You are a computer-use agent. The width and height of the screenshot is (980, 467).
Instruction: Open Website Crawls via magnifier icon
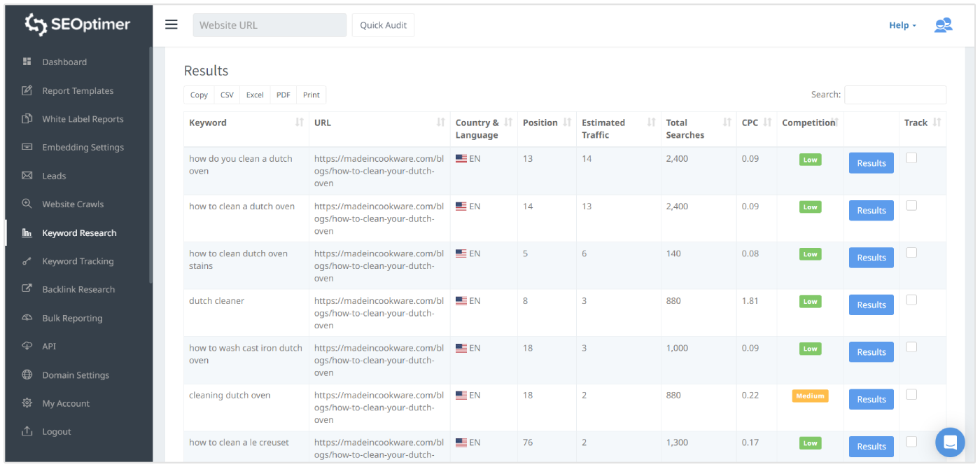(x=28, y=204)
